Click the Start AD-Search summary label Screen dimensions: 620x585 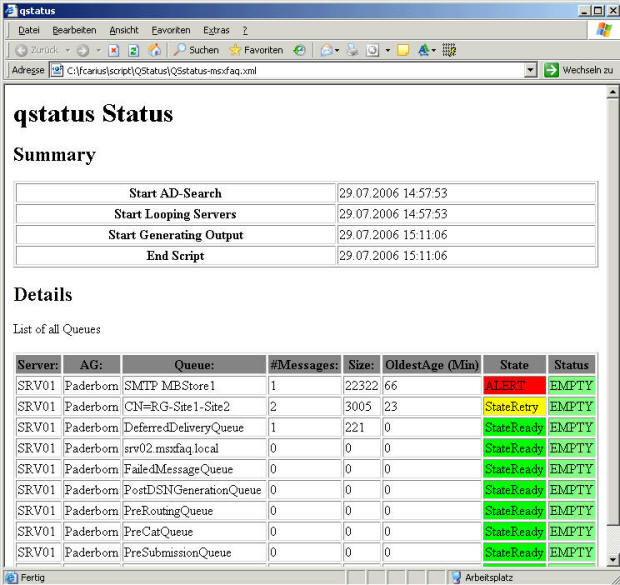[176, 193]
